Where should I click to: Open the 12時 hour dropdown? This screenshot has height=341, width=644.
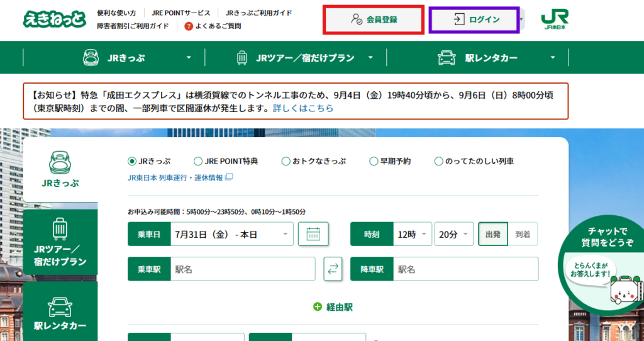tap(413, 234)
